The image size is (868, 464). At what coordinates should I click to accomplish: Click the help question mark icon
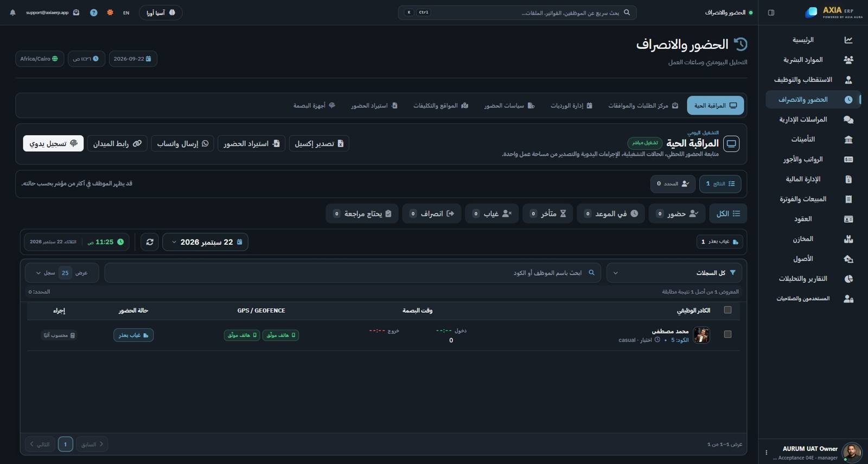point(94,12)
